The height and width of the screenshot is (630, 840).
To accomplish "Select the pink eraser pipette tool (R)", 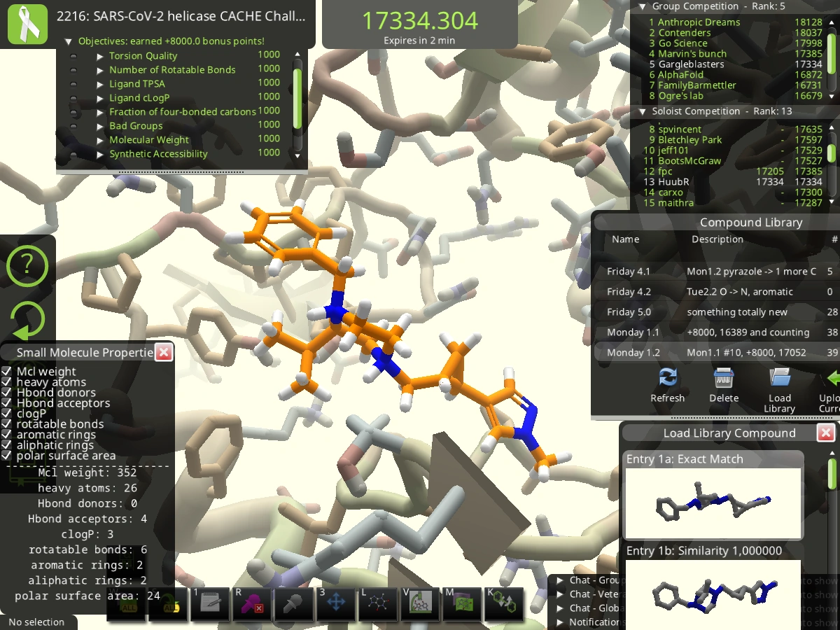I will click(252, 603).
